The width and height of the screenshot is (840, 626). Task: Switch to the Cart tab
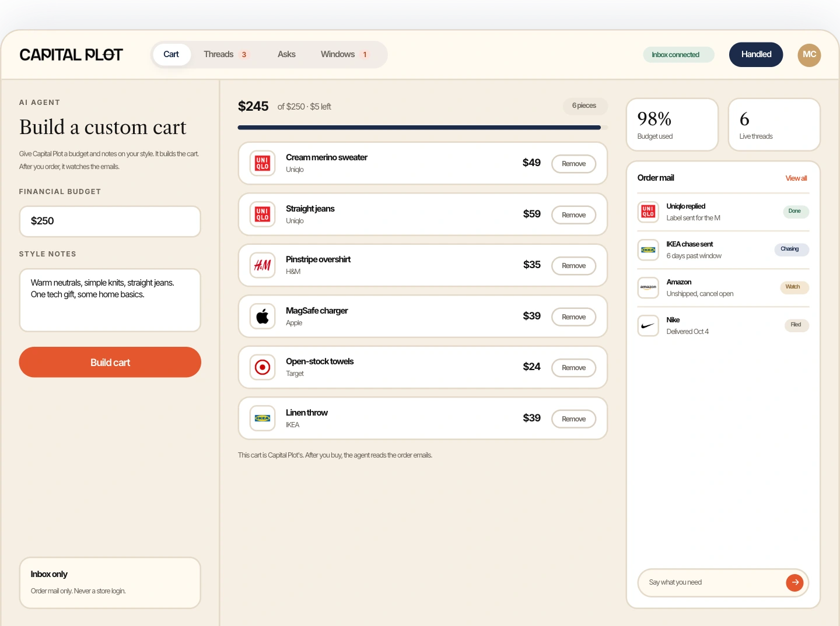(171, 54)
